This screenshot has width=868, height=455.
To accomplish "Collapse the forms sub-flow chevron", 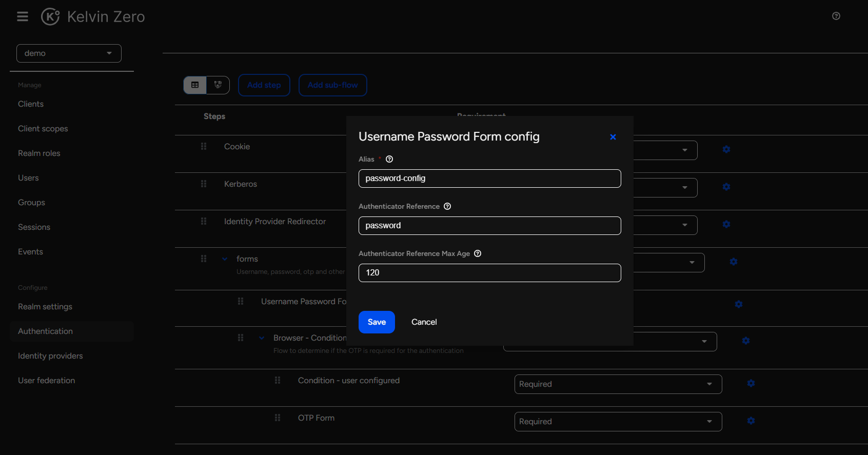I will pos(225,259).
